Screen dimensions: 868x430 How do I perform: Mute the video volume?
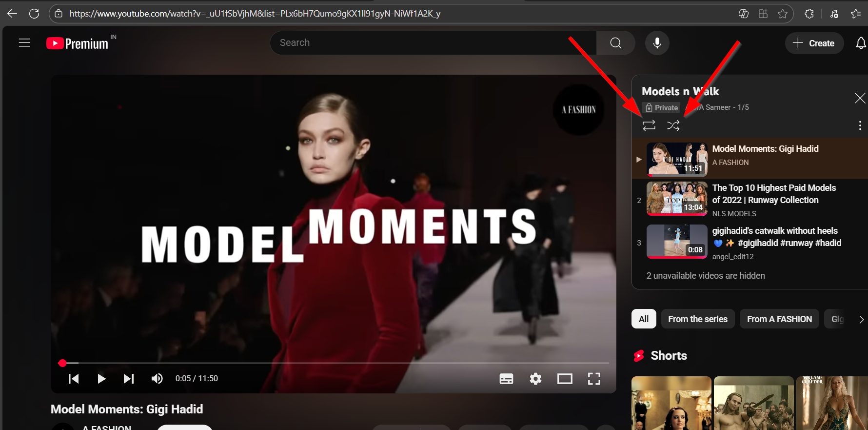click(157, 379)
